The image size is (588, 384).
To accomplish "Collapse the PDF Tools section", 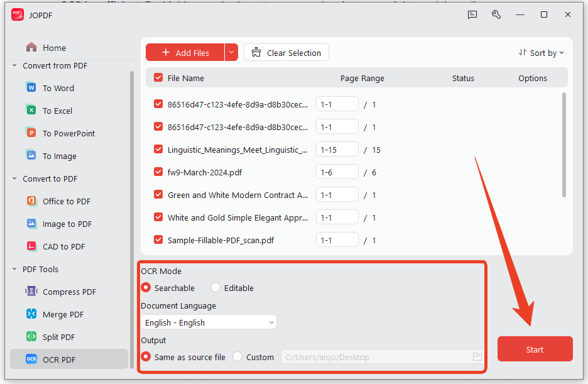I will tap(14, 269).
